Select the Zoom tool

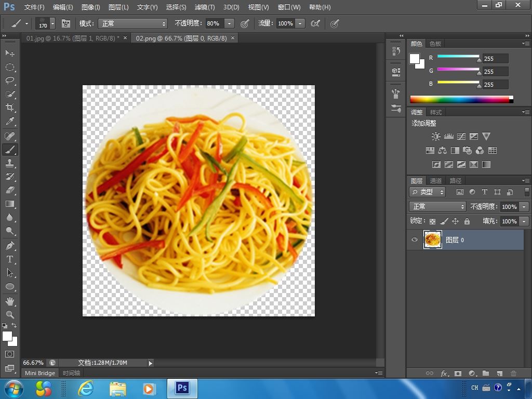(x=10, y=315)
